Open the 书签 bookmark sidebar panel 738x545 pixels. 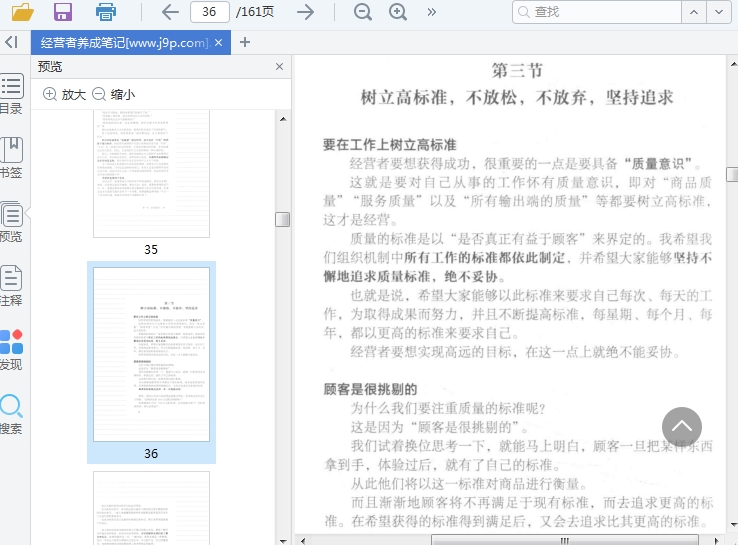pos(11,158)
